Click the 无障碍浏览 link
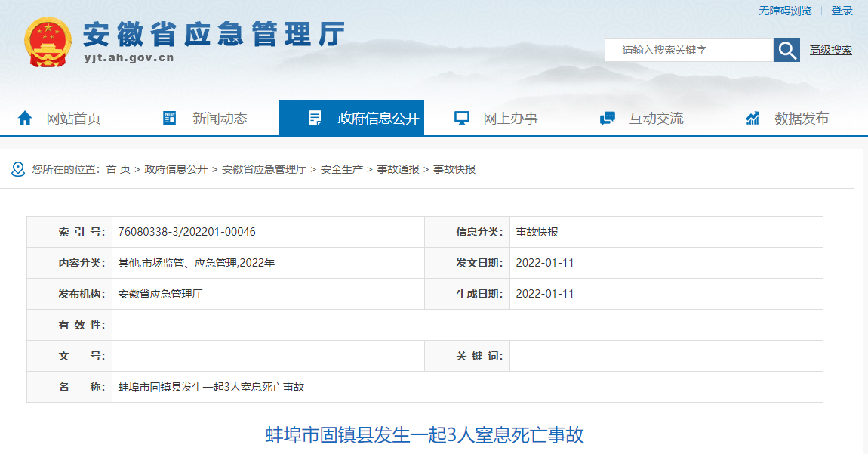Screen dimensions: 868x454 tap(785, 11)
